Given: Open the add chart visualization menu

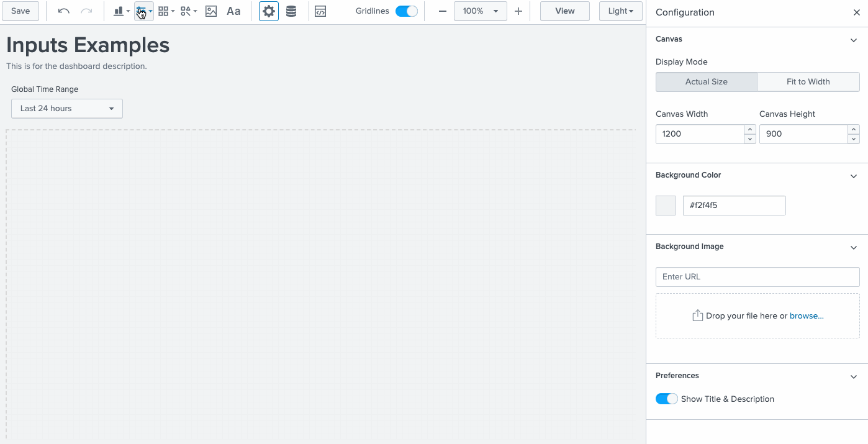Looking at the screenshot, I should [121, 11].
